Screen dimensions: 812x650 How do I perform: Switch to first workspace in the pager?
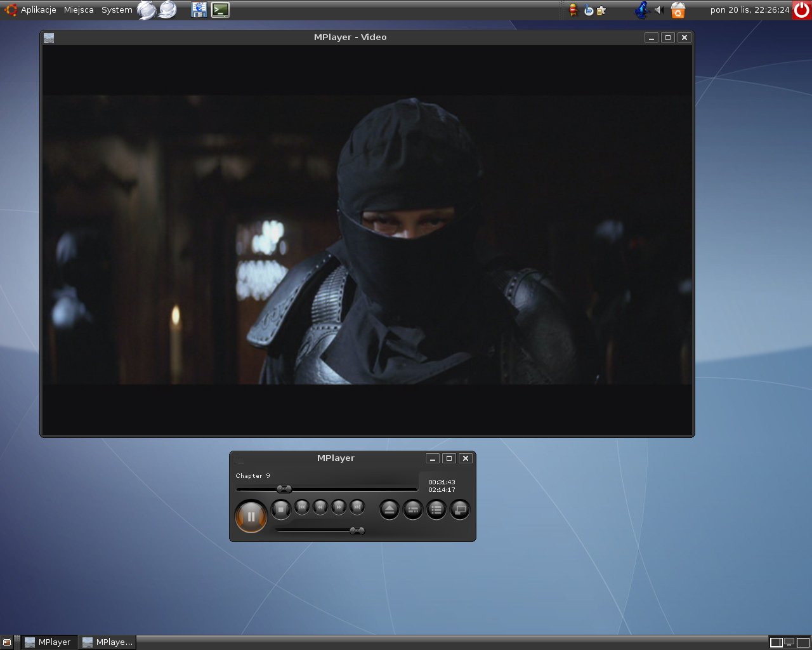776,642
